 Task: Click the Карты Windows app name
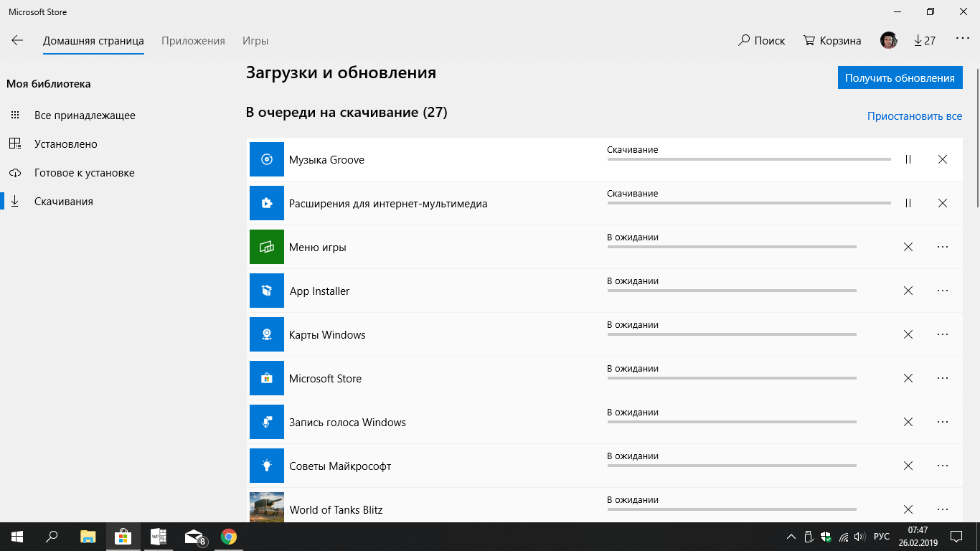coord(327,335)
